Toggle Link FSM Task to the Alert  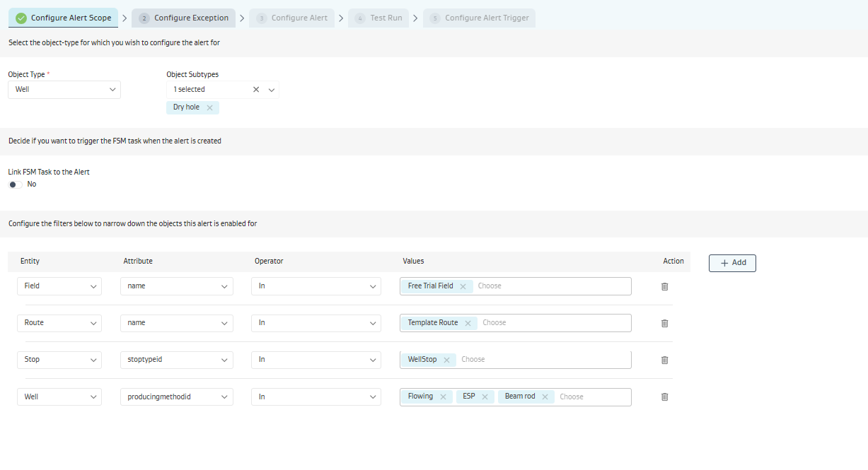click(16, 184)
